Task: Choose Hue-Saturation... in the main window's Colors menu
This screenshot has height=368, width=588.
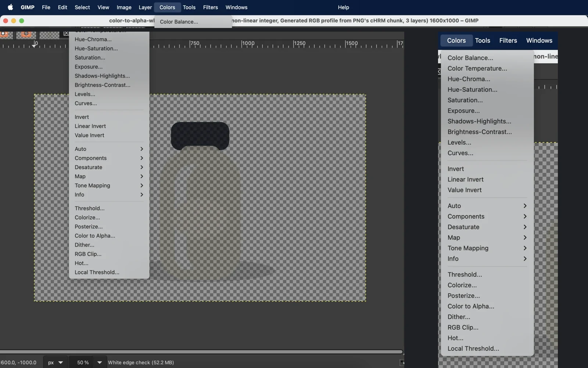Action: coord(109,49)
